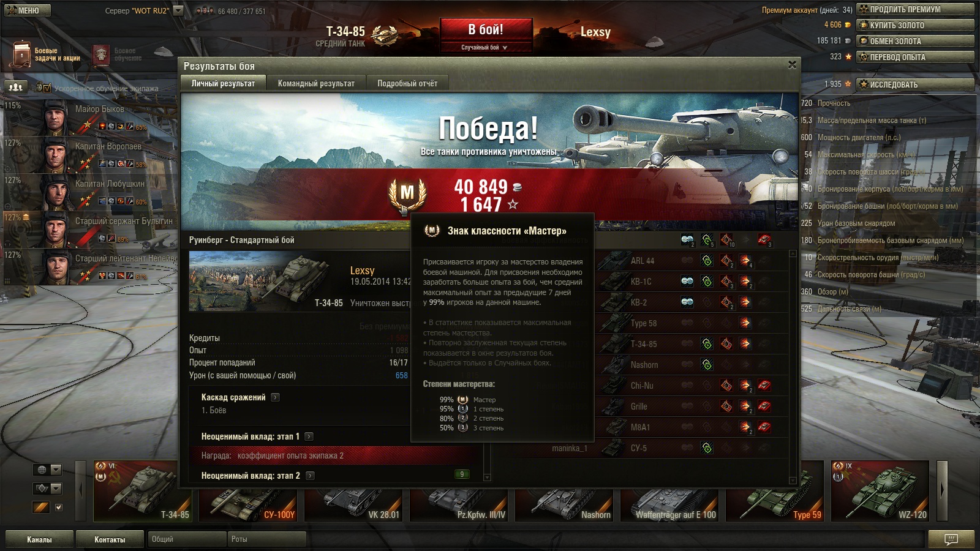Click the Купить золото button
This screenshot has width=980, height=551.
tap(915, 25)
